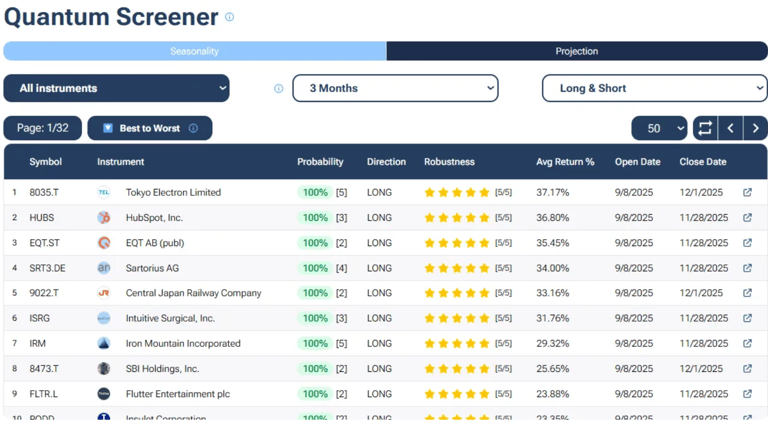Click the Iron Mountain logo icon
Image resolution: width=768 pixels, height=428 pixels.
[x=104, y=343]
